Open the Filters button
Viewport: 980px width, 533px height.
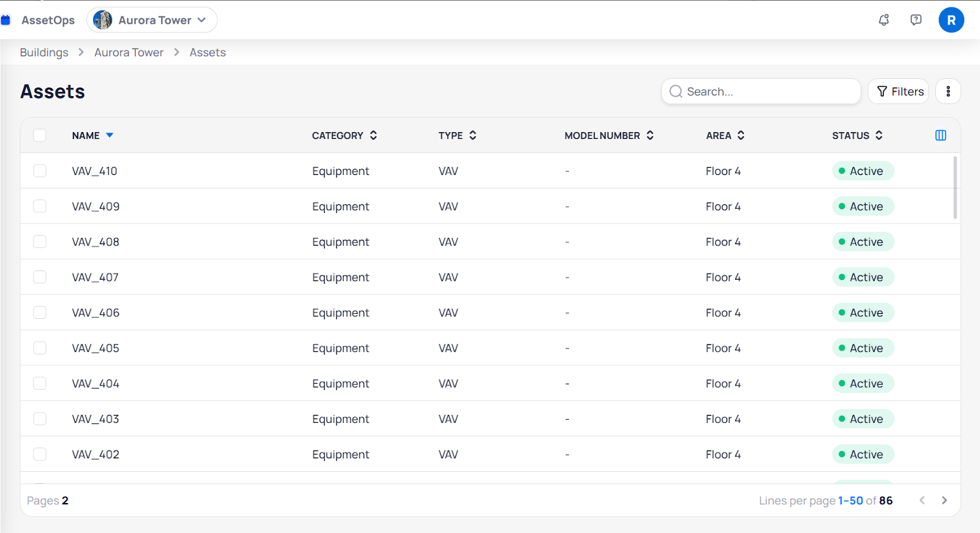pyautogui.click(x=899, y=92)
